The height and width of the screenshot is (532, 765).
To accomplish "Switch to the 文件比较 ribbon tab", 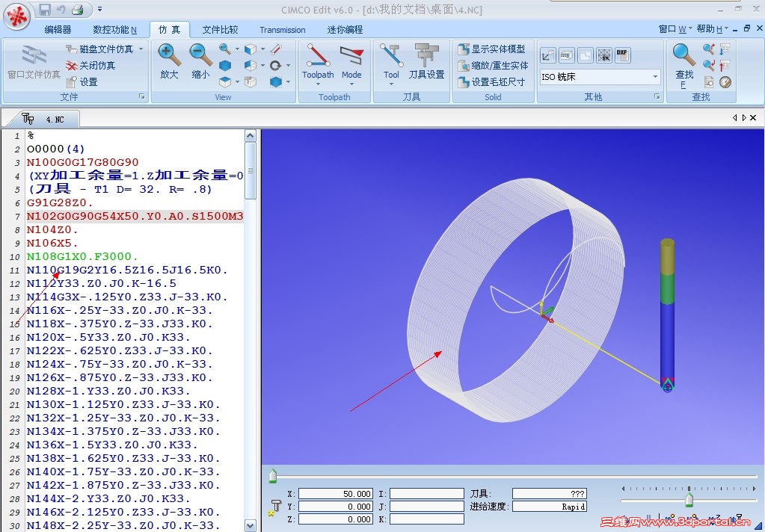I will point(220,30).
